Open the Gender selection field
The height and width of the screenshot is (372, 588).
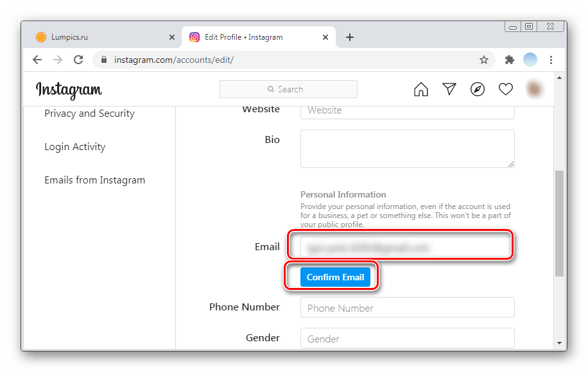pos(407,339)
